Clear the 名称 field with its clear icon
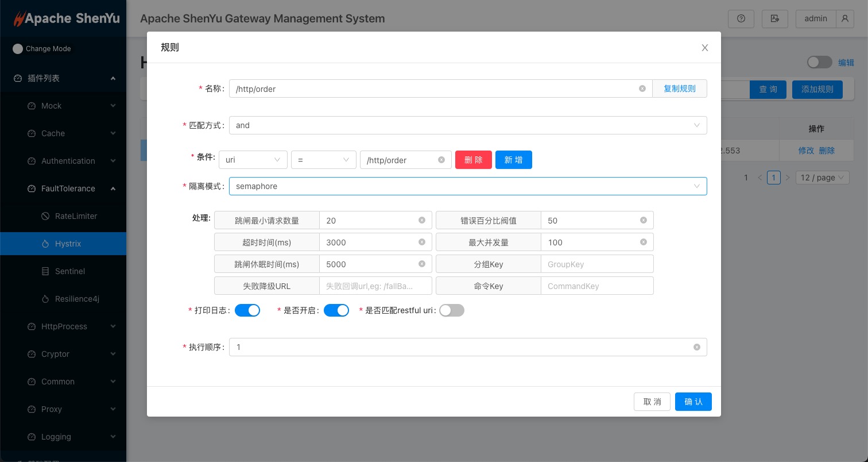Image resolution: width=868 pixels, height=462 pixels. [x=642, y=88]
